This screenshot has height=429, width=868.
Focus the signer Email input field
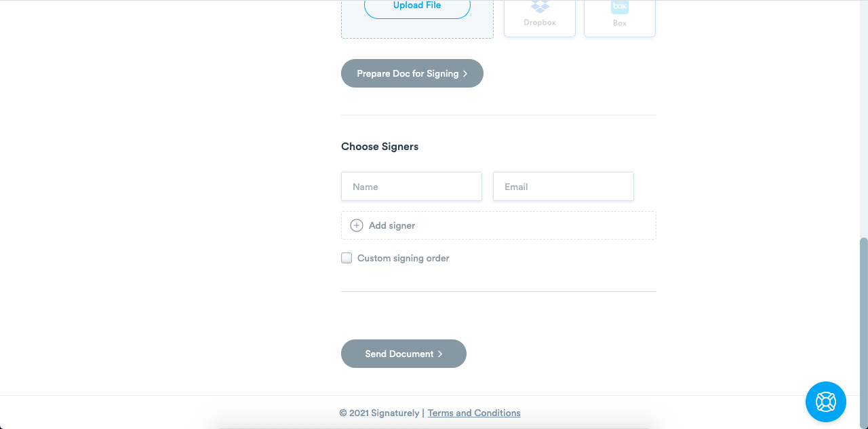click(x=564, y=187)
